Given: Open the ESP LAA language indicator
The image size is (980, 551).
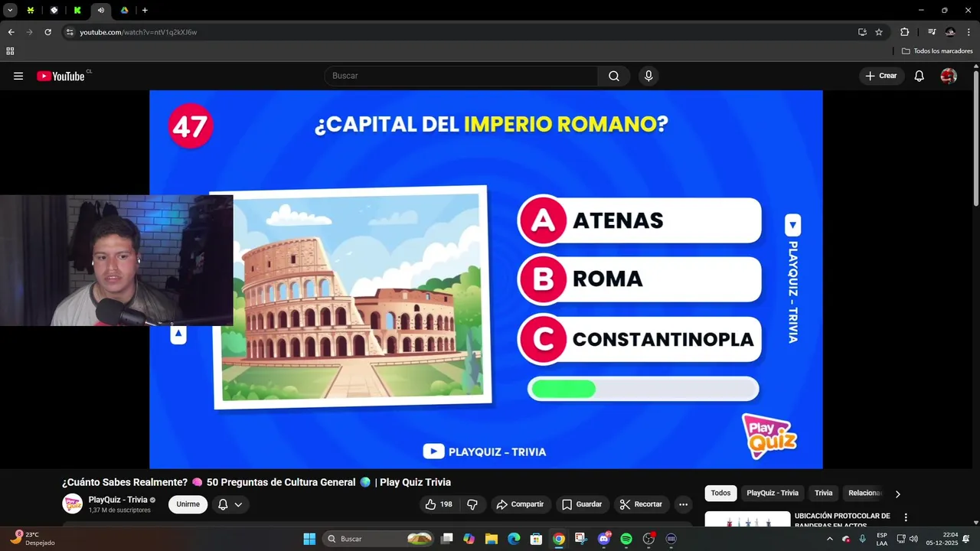Looking at the screenshot, I should 882,539.
